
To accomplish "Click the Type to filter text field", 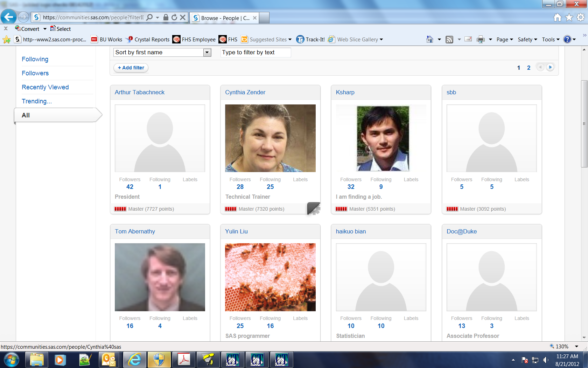I will (255, 52).
